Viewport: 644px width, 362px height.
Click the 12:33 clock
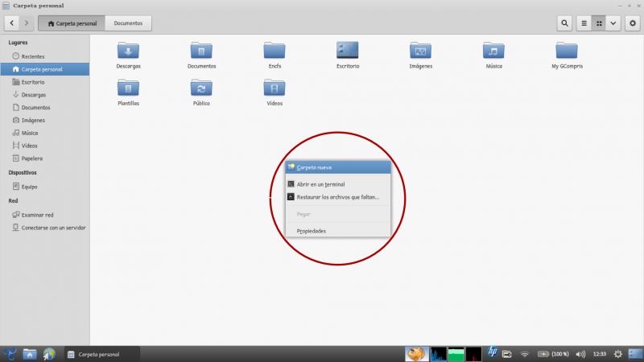pyautogui.click(x=600, y=354)
